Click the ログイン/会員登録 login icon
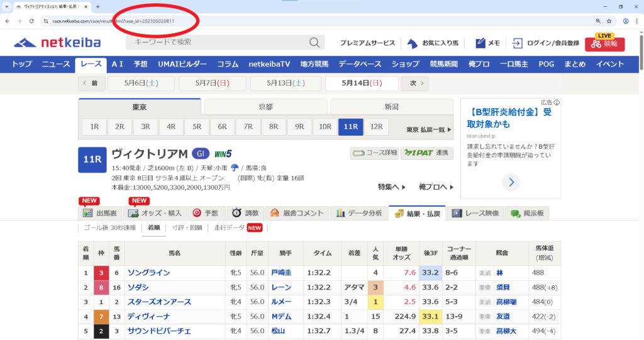Image resolution: width=644 pixels, height=340 pixels. (x=518, y=43)
